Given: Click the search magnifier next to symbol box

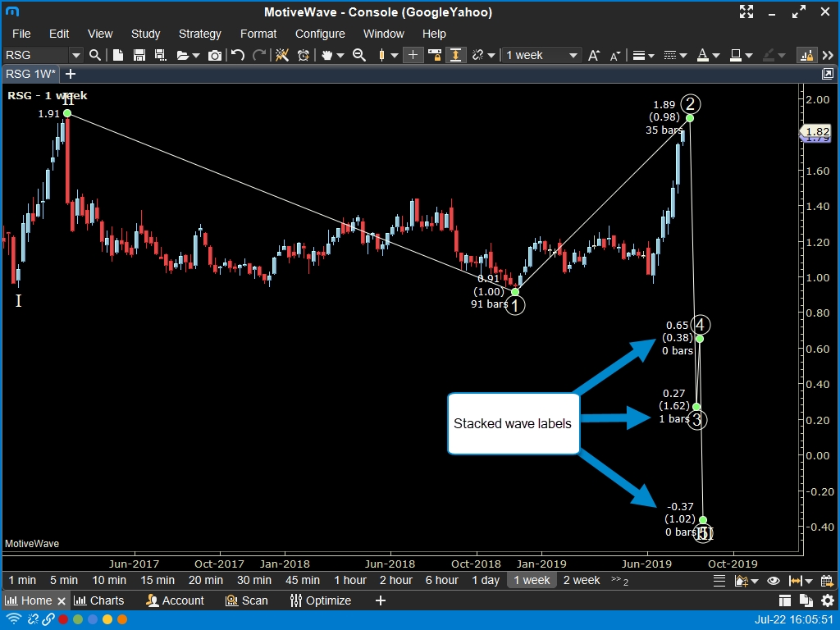Looking at the screenshot, I should coord(95,55).
